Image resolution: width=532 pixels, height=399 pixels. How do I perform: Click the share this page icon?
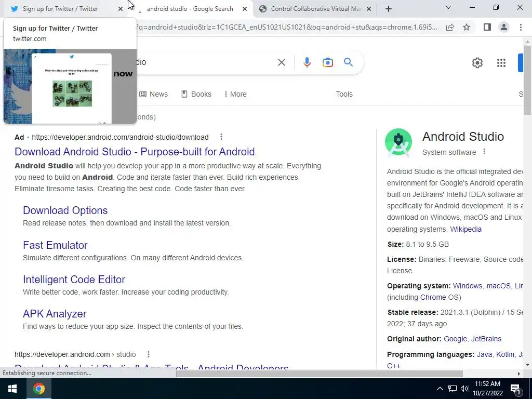[x=450, y=27]
